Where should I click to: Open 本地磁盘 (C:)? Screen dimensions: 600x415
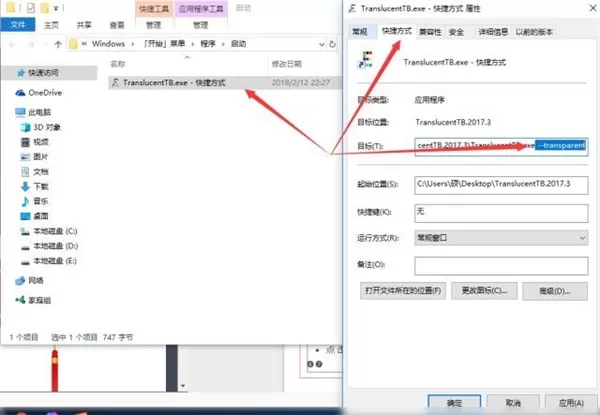point(55,231)
